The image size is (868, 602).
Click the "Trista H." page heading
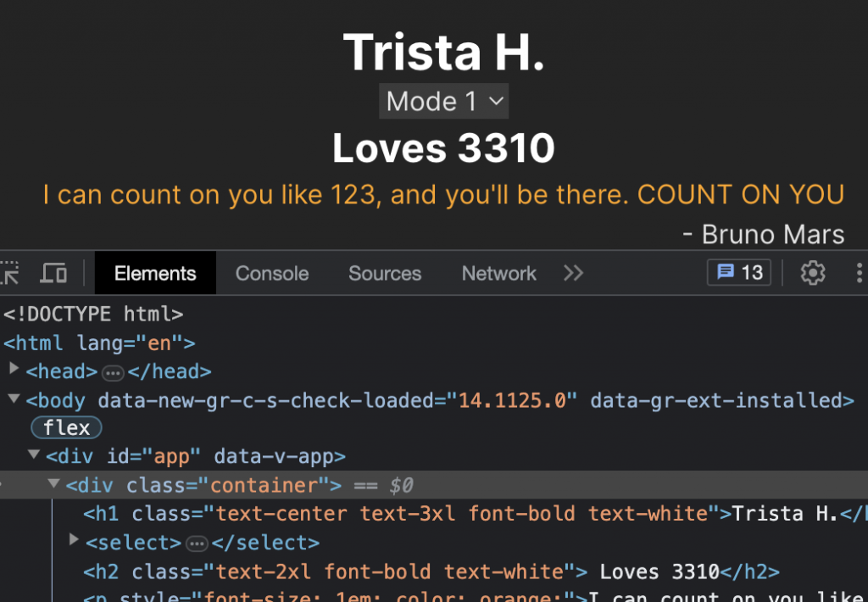point(444,52)
